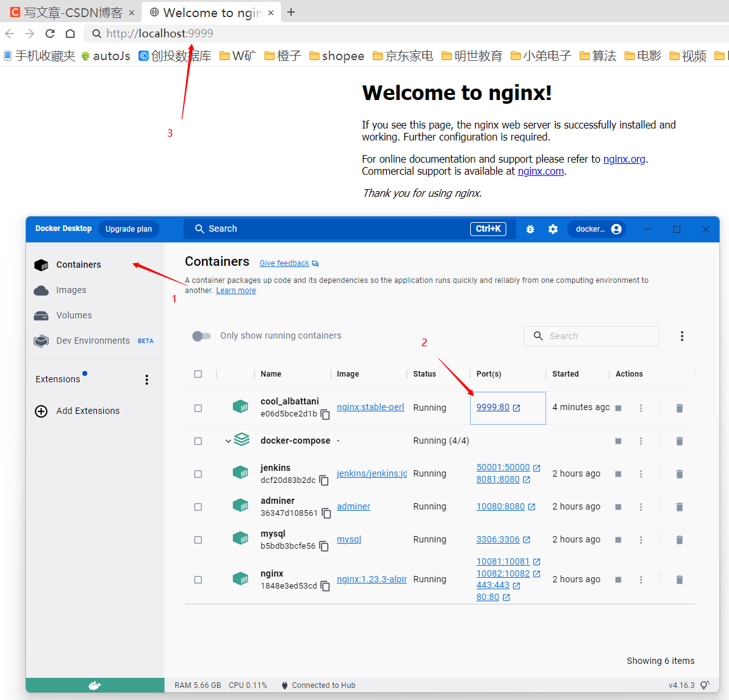Open the shopee bookmark folder
This screenshot has height=700, width=729.
pyautogui.click(x=337, y=56)
